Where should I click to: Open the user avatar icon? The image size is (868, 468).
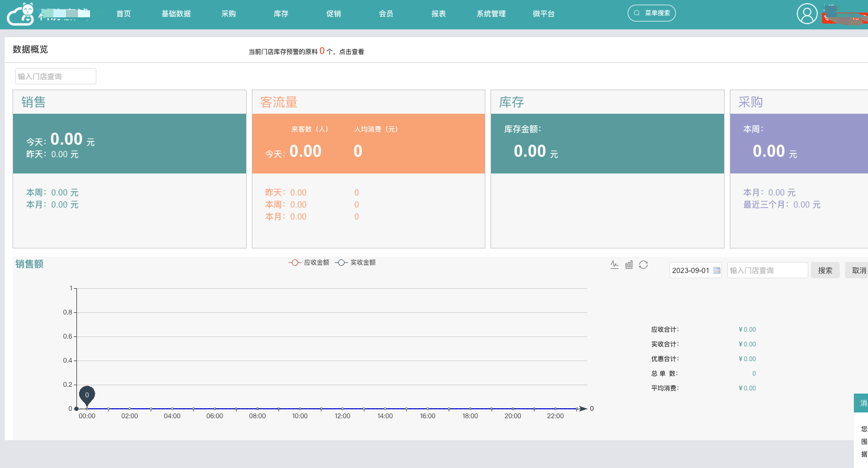tap(807, 14)
